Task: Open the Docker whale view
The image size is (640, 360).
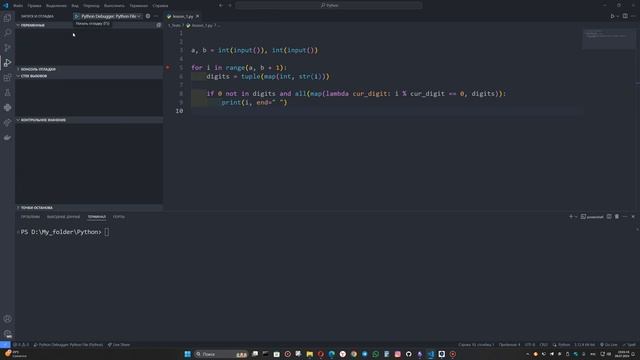Action: [7, 138]
